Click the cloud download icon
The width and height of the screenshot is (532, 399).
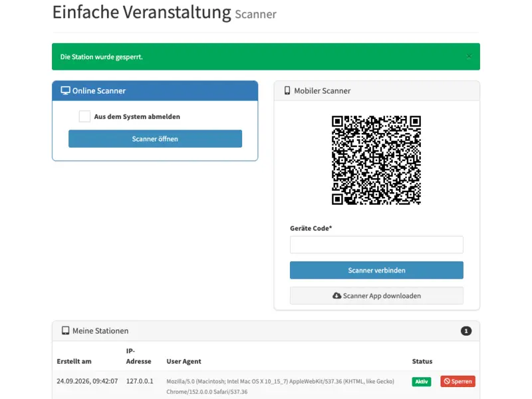coord(336,295)
